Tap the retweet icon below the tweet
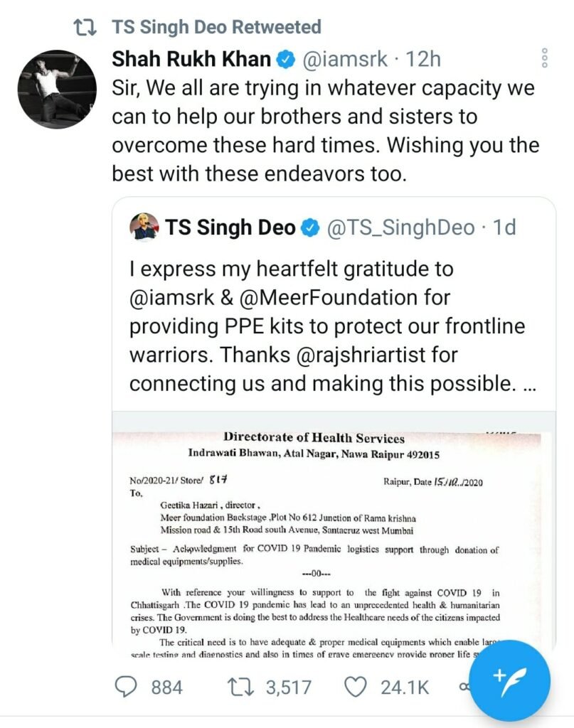The image size is (574, 728). (240, 687)
